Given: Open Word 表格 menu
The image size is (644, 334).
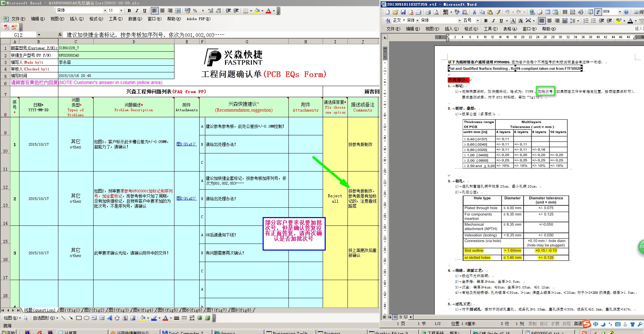Looking at the screenshot, I should [510, 29].
